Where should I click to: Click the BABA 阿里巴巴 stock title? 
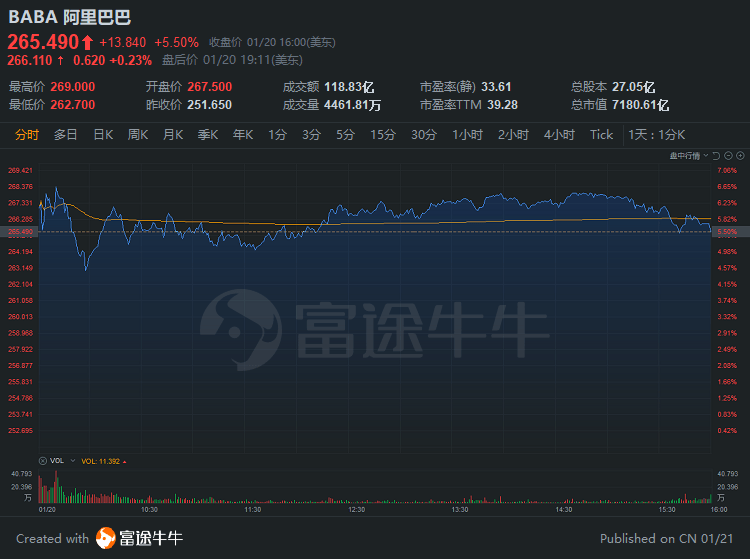pyautogui.click(x=70, y=17)
